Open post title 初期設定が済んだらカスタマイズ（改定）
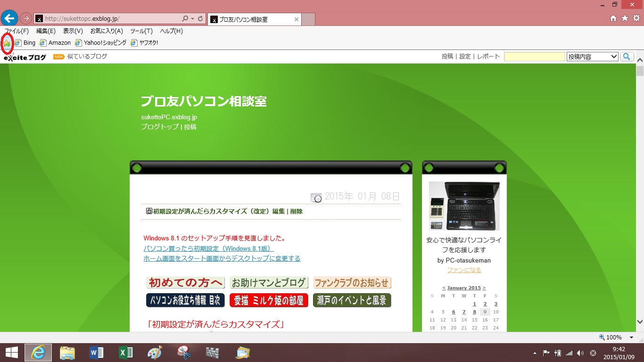Screen dimensions: 644x362 pos(212,212)
